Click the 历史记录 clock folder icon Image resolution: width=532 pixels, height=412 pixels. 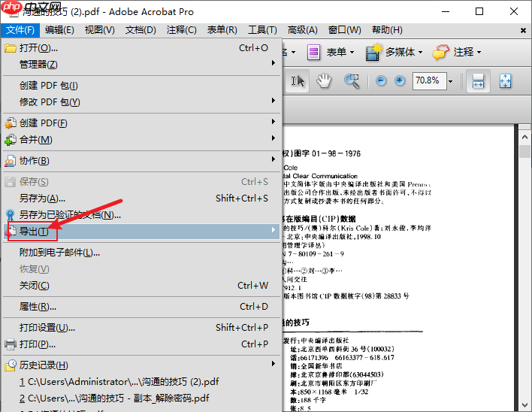pyautogui.click(x=11, y=365)
